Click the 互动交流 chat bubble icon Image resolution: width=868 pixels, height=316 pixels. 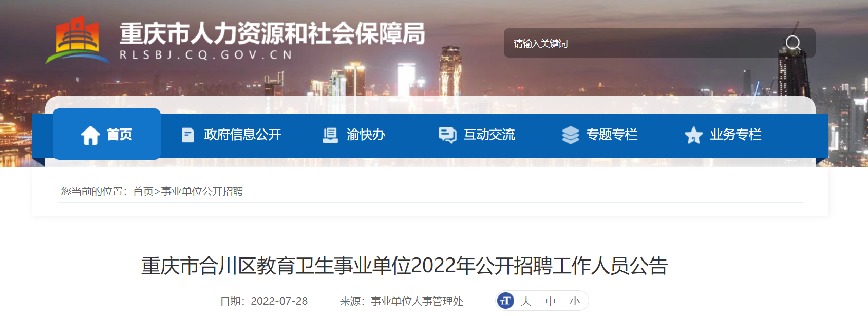[447, 135]
